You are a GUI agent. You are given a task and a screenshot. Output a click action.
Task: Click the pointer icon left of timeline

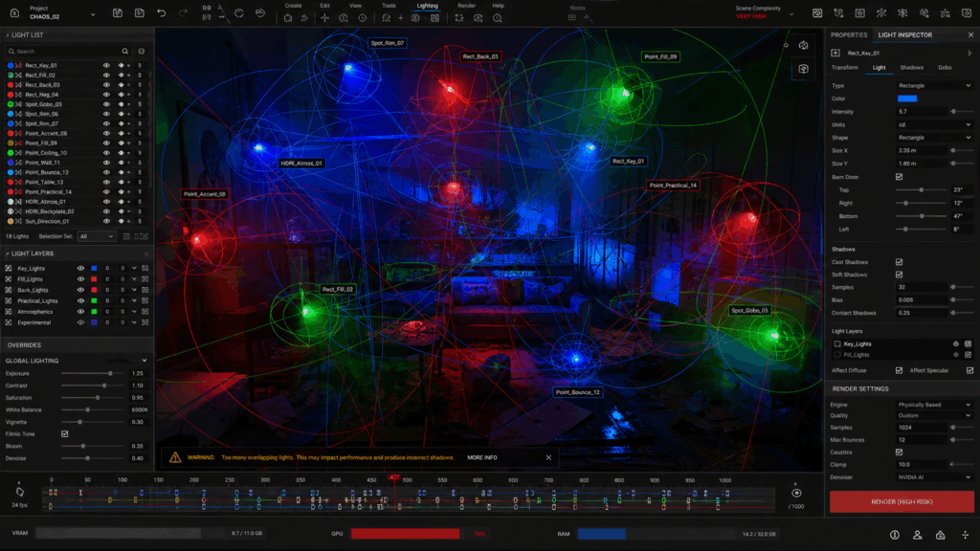click(19, 492)
